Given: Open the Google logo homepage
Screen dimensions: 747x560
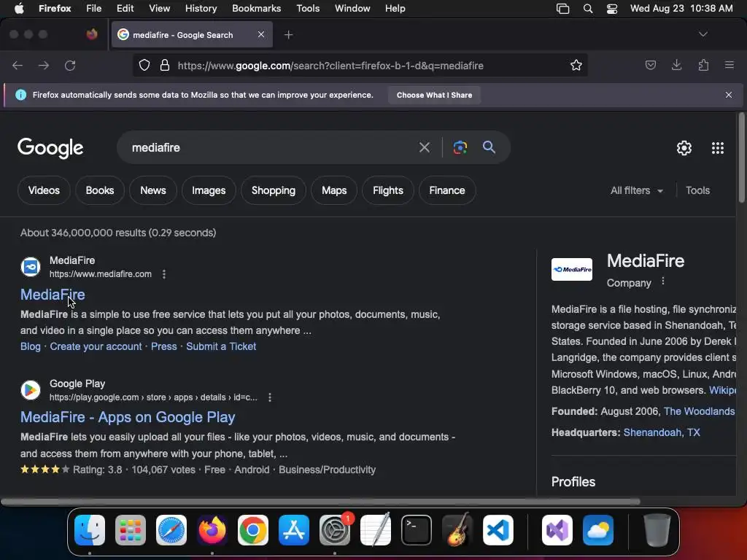Looking at the screenshot, I should [50, 148].
